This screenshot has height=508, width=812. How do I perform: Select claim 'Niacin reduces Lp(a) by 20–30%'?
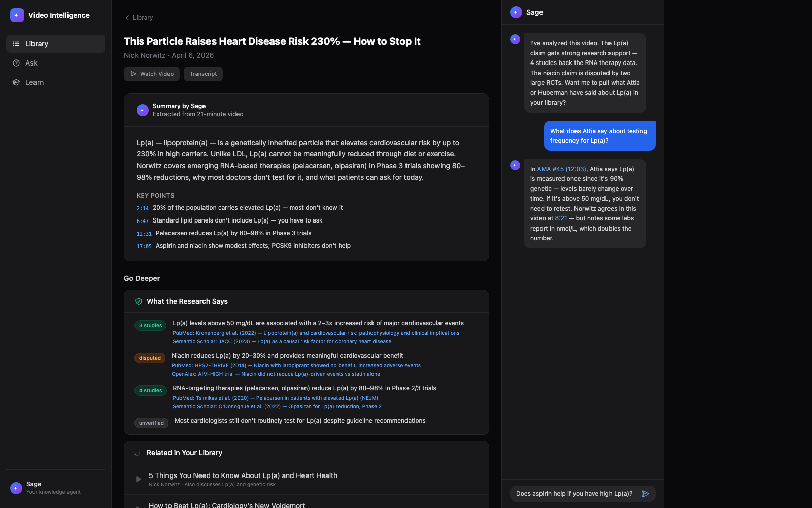287,356
